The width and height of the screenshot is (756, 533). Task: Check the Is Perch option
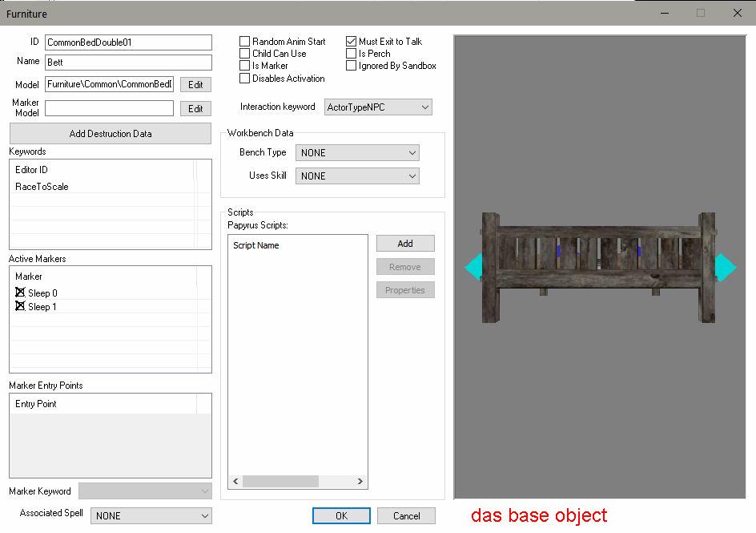(352, 54)
